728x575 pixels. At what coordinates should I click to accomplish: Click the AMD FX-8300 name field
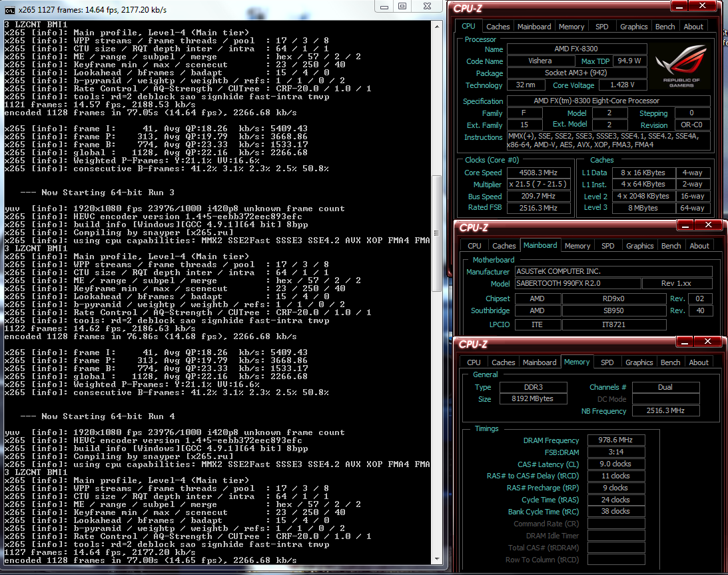point(577,49)
